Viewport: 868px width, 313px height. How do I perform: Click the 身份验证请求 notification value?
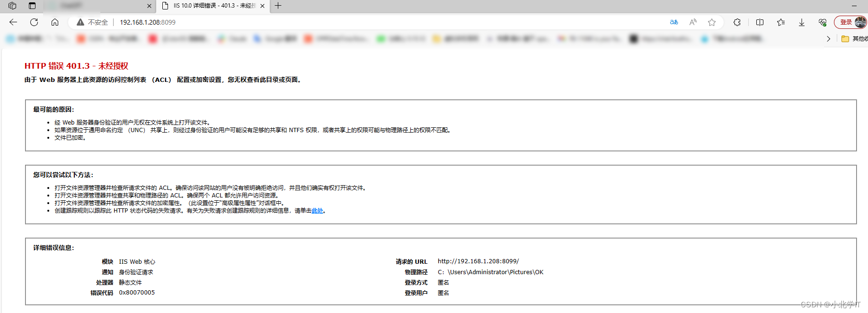coord(136,272)
